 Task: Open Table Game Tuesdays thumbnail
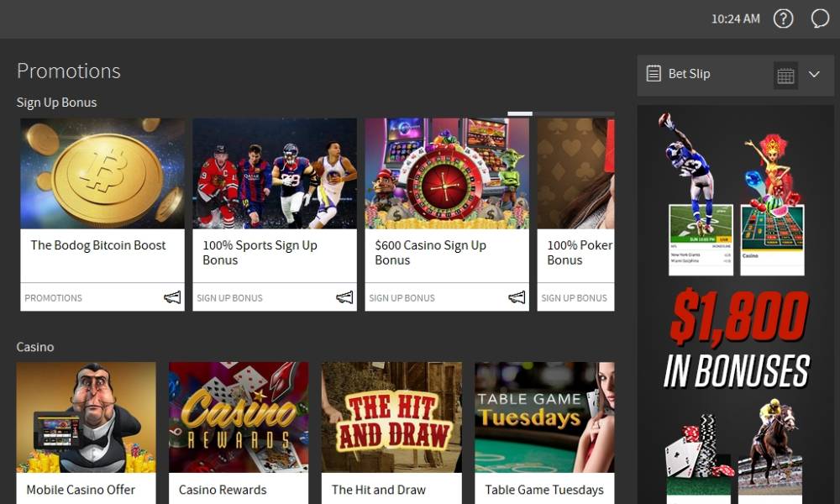point(544,417)
